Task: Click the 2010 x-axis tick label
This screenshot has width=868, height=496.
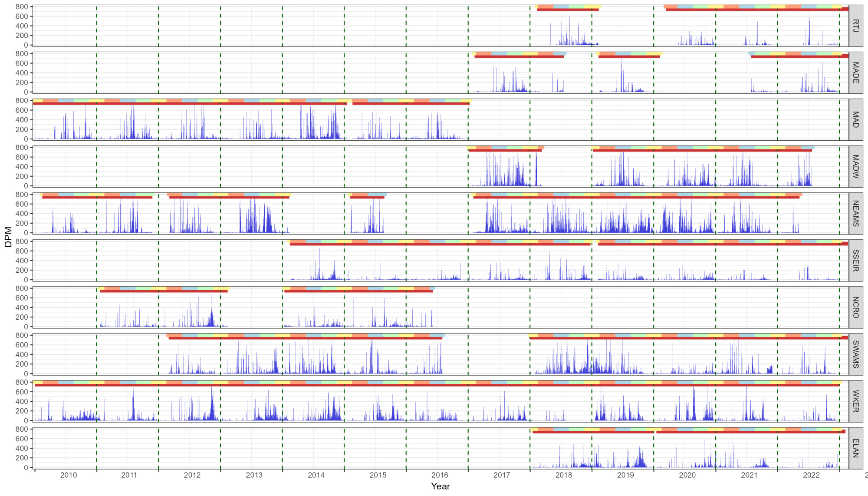Action: [x=68, y=475]
